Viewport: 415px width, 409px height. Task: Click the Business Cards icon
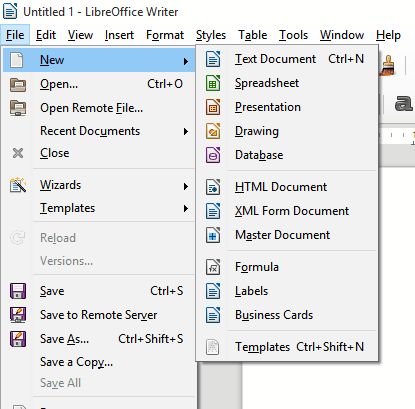(x=213, y=315)
